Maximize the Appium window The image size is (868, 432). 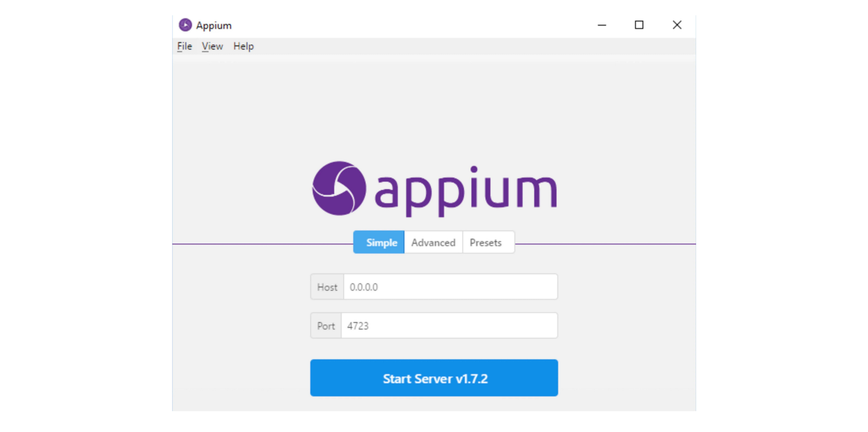(x=639, y=25)
